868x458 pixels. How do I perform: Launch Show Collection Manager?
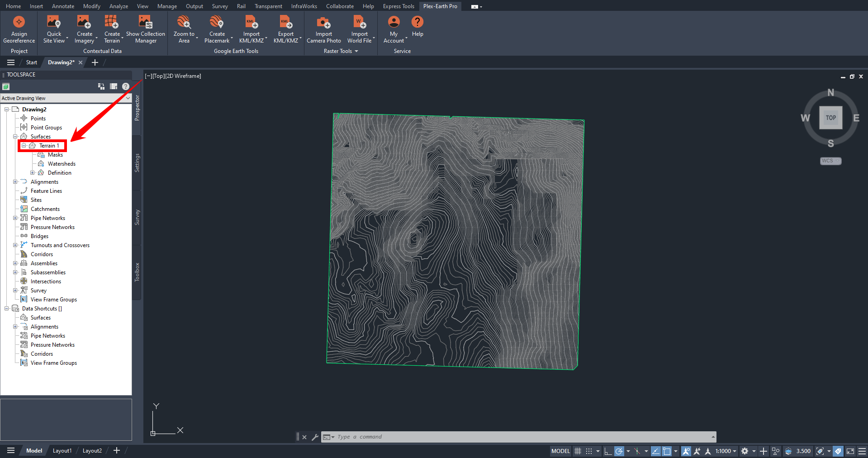[x=145, y=22]
